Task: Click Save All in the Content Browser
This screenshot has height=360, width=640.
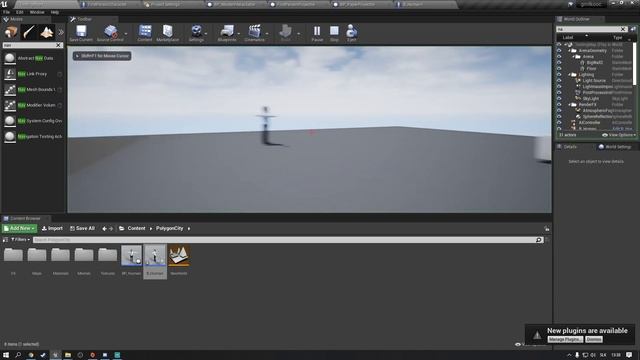Action: click(82, 229)
